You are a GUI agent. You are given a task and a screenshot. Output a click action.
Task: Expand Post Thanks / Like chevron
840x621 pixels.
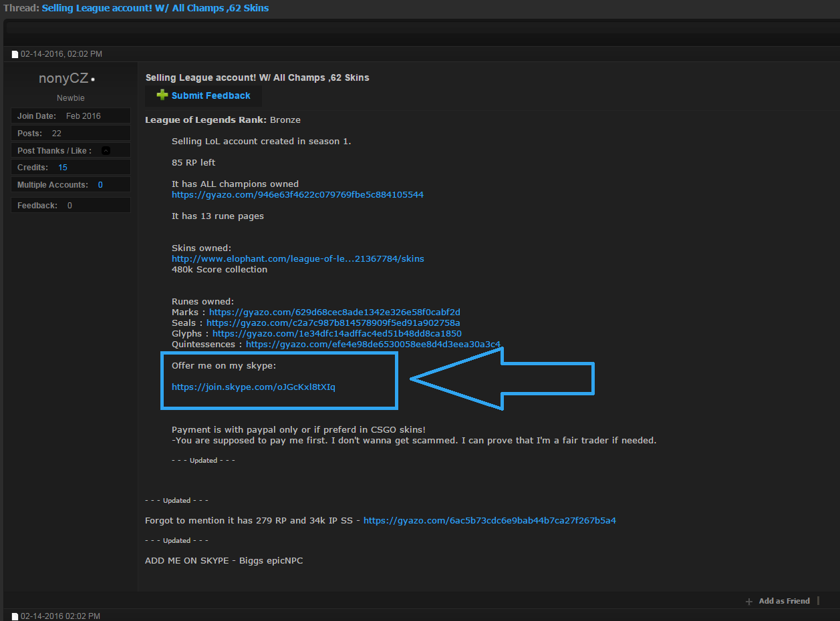tap(106, 151)
